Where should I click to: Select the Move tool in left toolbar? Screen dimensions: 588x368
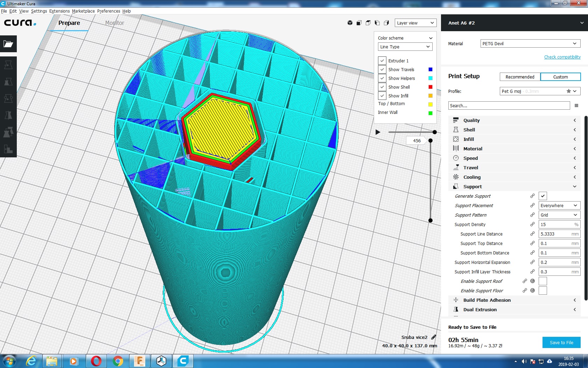8,65
